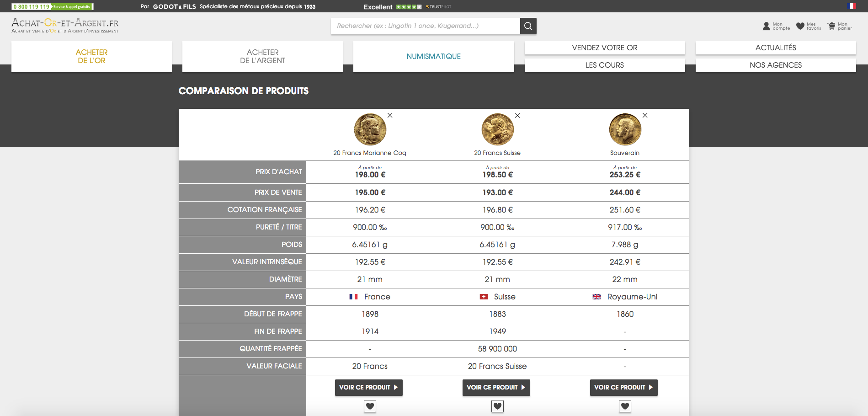The width and height of the screenshot is (868, 416).
Task: Click Voir ce produit for 20 Francs Suisse
Action: pyautogui.click(x=496, y=387)
